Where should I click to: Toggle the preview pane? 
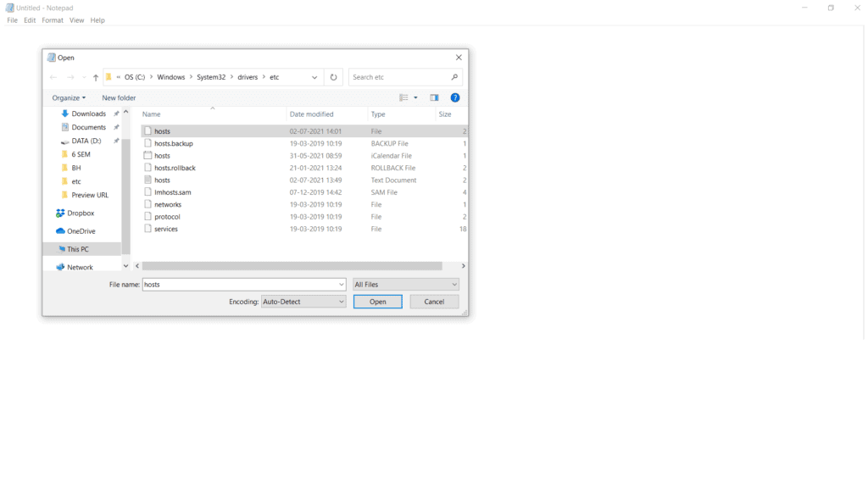(434, 97)
